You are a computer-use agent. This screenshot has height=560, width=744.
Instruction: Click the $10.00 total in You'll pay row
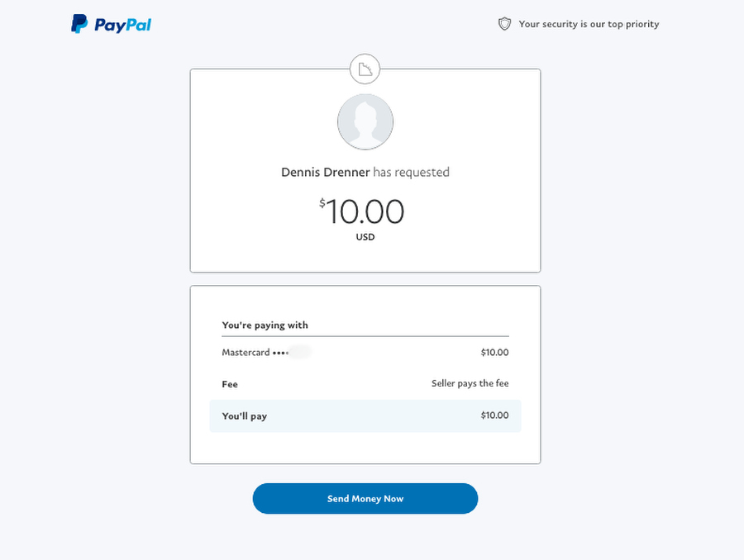click(494, 415)
